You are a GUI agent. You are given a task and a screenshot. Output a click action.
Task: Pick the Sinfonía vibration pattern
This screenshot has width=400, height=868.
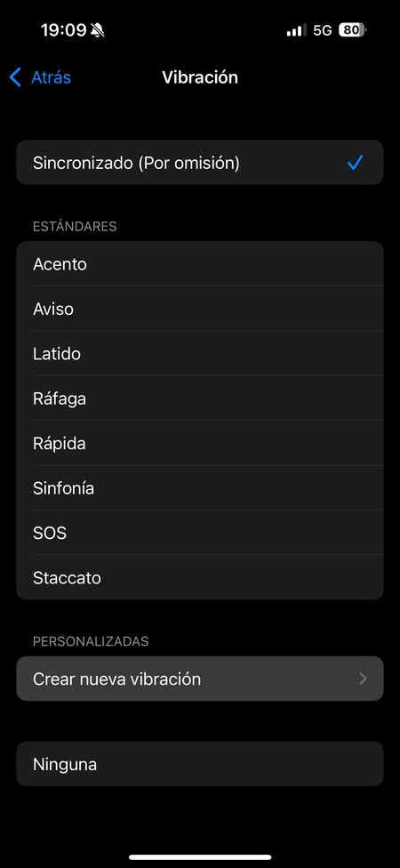(200, 488)
